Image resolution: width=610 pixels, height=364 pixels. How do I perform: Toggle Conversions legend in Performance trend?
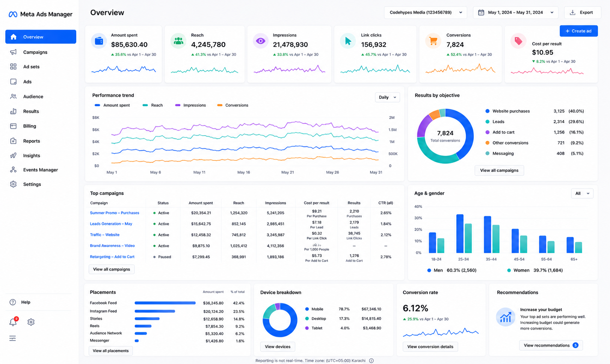pyautogui.click(x=233, y=105)
